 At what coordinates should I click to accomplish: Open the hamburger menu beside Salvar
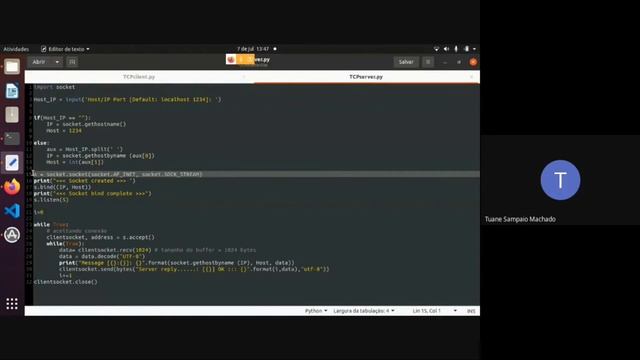(x=428, y=62)
